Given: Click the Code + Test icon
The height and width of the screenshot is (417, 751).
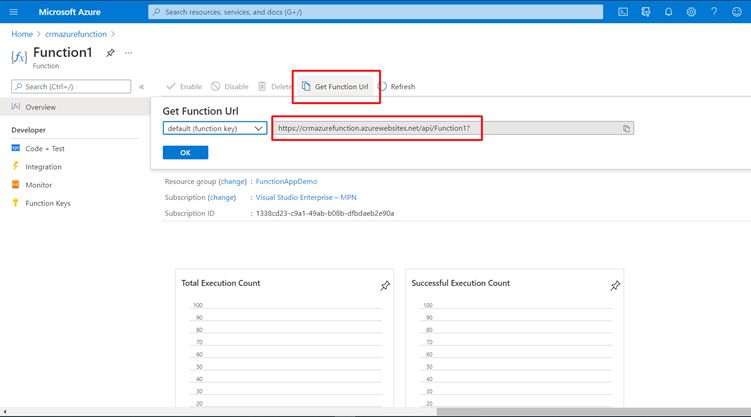Looking at the screenshot, I should (16, 148).
